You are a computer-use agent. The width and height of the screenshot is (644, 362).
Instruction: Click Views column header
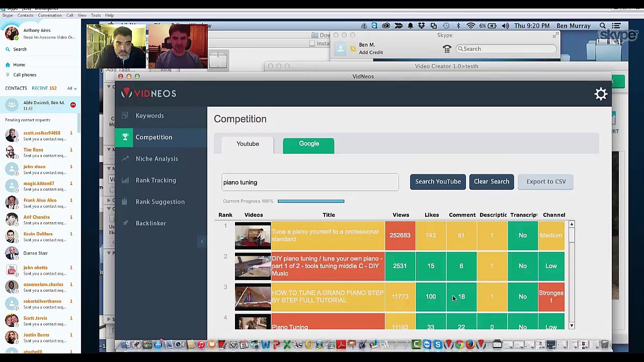[400, 215]
